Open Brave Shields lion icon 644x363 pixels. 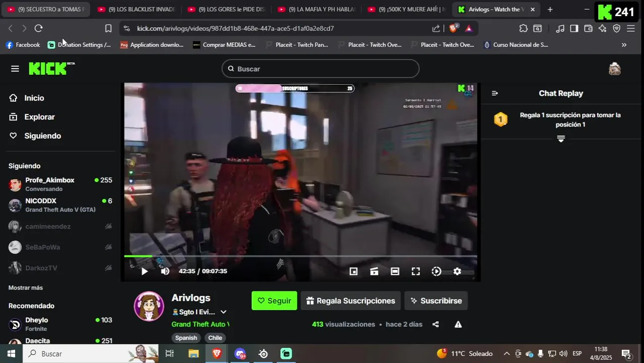[453, 28]
